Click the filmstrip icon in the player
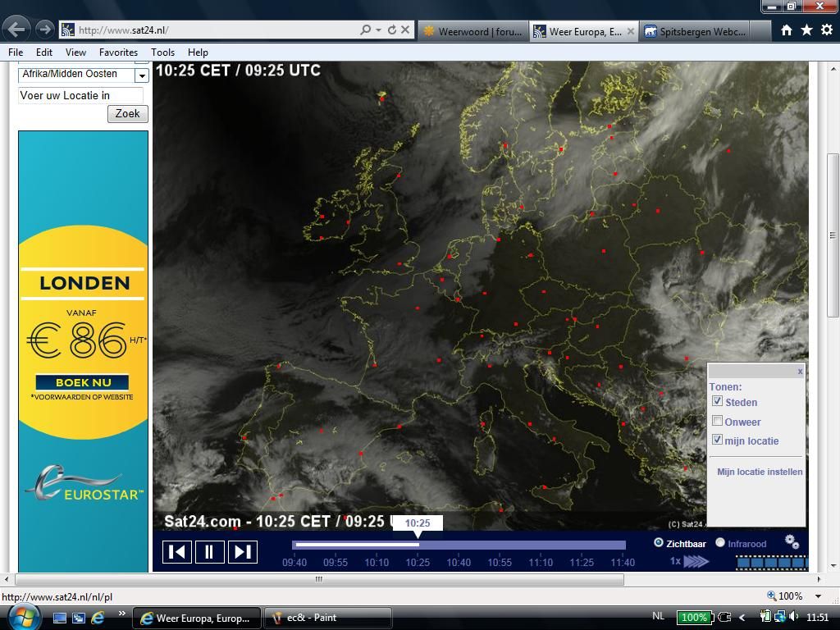The width and height of the screenshot is (840, 630). click(x=771, y=563)
